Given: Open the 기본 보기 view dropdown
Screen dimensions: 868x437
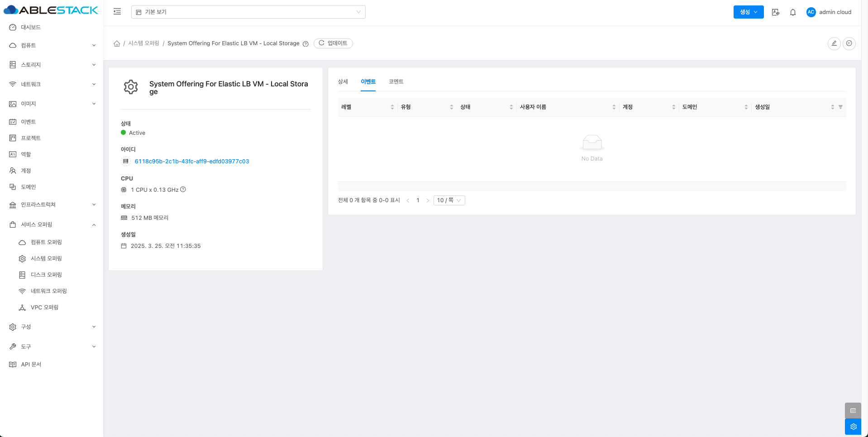Looking at the screenshot, I should [248, 12].
